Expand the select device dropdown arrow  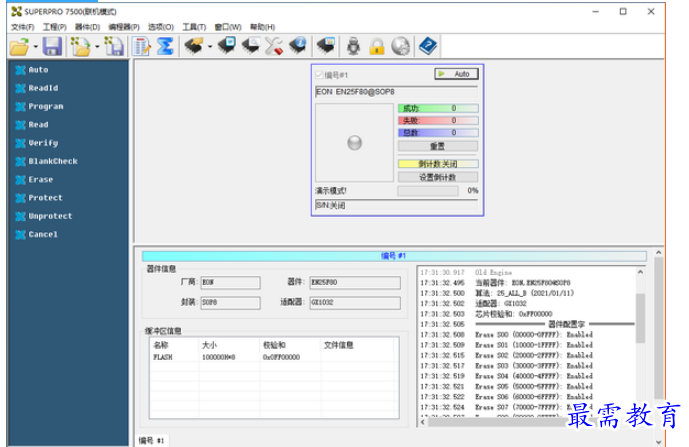(x=210, y=47)
